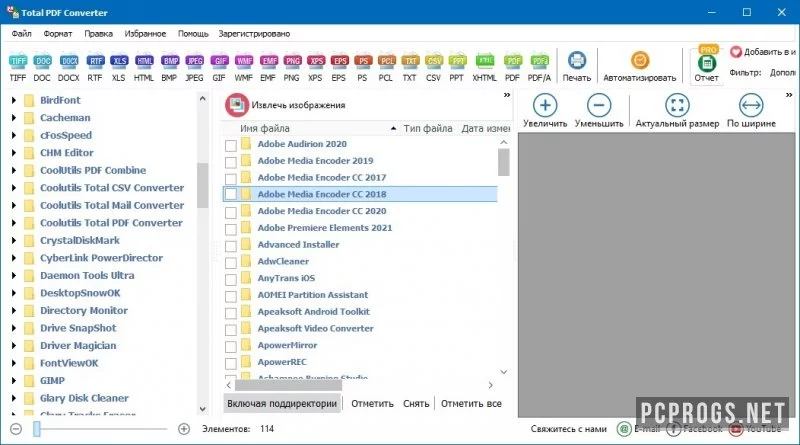Tick the Adobe Media Encoder 2019 checkbox
This screenshot has width=800, height=445.
pyautogui.click(x=231, y=162)
